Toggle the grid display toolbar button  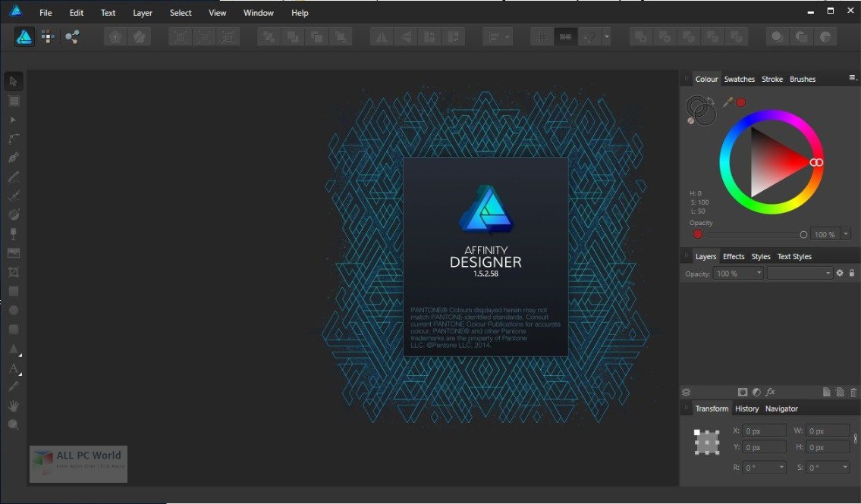[542, 36]
